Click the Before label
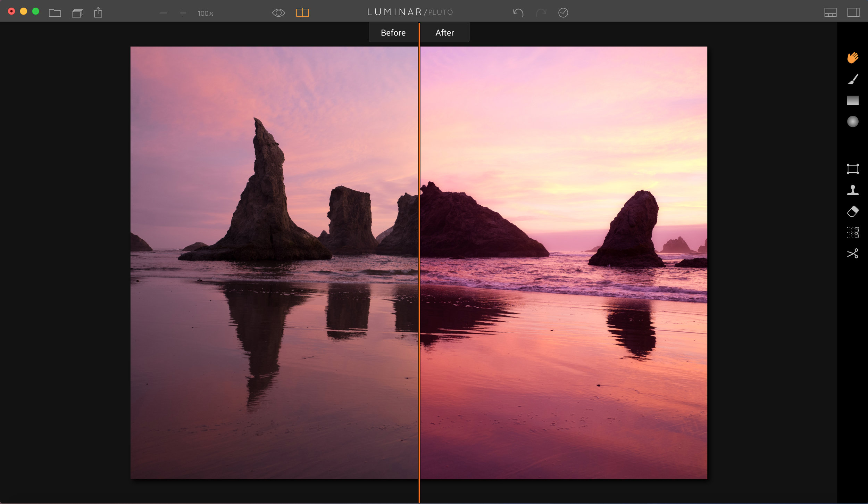868x504 pixels. (x=393, y=33)
